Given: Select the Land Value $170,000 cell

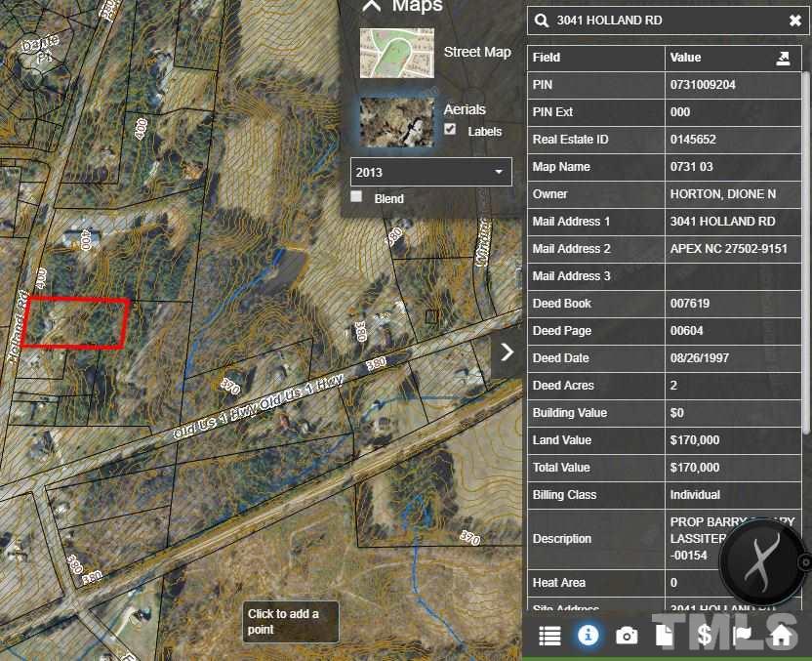Looking at the screenshot, I should click(x=733, y=440).
